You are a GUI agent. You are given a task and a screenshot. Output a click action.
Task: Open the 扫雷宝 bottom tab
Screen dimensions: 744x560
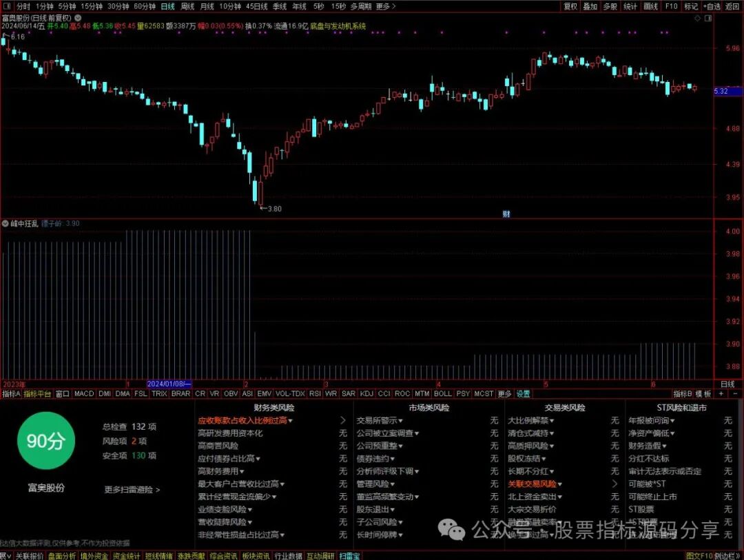click(x=349, y=556)
